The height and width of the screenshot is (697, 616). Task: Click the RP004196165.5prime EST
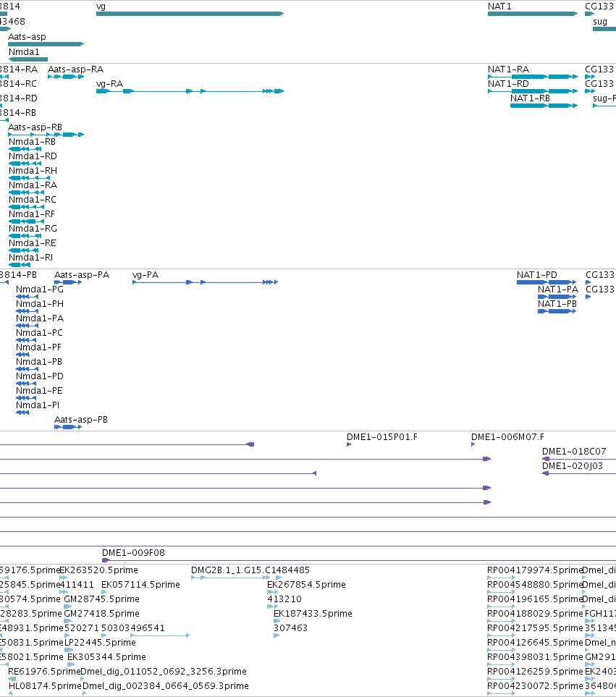tap(502, 607)
